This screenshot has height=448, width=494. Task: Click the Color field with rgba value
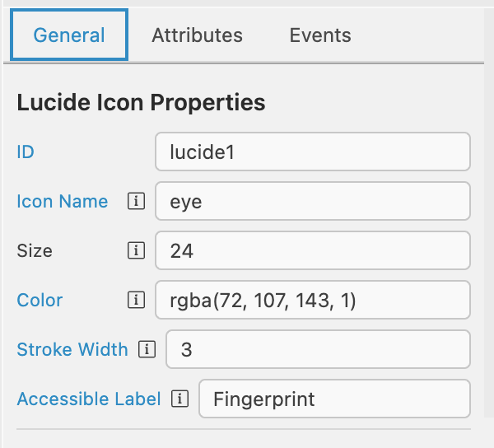pyautogui.click(x=313, y=300)
